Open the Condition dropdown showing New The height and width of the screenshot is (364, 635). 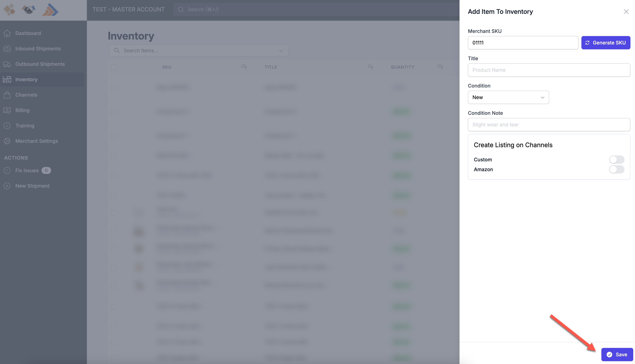pyautogui.click(x=508, y=97)
